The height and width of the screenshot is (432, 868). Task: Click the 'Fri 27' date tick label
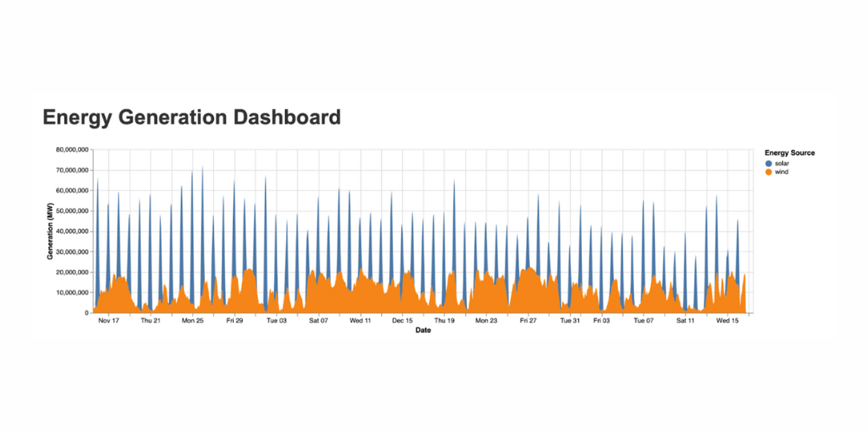(x=528, y=320)
